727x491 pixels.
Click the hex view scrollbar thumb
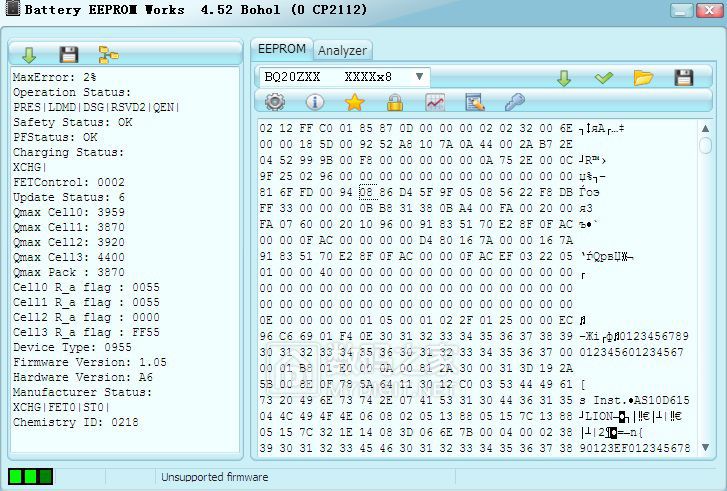tap(705, 145)
